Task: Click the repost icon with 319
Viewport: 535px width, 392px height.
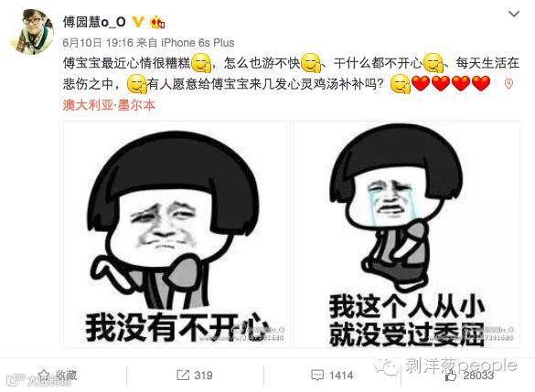Action: 183,376
